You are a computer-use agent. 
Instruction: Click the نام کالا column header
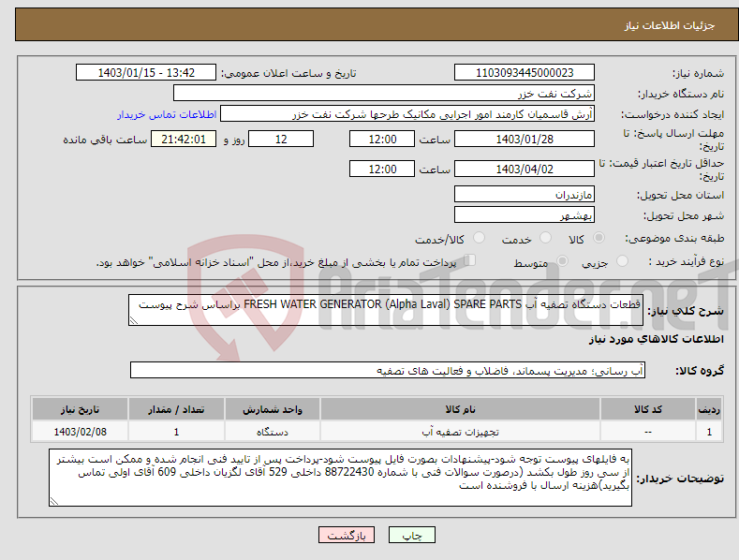[x=460, y=409]
